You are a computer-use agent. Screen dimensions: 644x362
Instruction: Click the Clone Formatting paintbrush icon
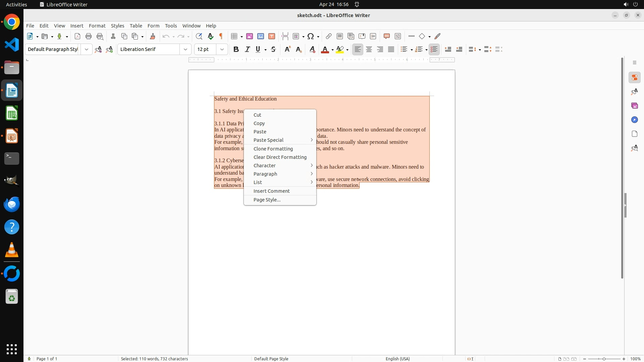[153, 36]
